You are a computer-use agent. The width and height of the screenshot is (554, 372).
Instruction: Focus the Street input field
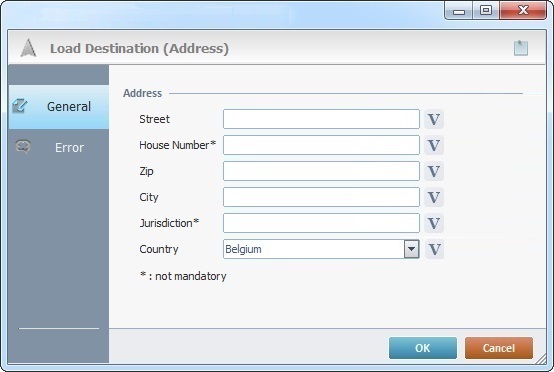(321, 119)
